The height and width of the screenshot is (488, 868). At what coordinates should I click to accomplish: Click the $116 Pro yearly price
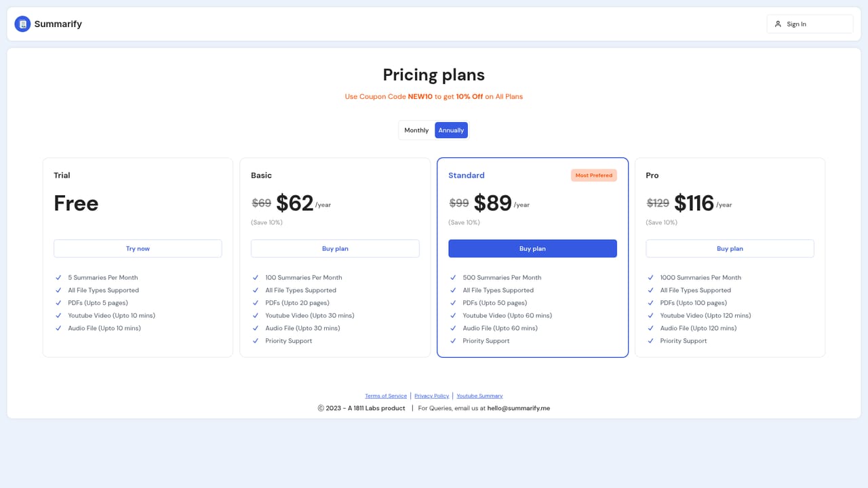[x=694, y=203]
